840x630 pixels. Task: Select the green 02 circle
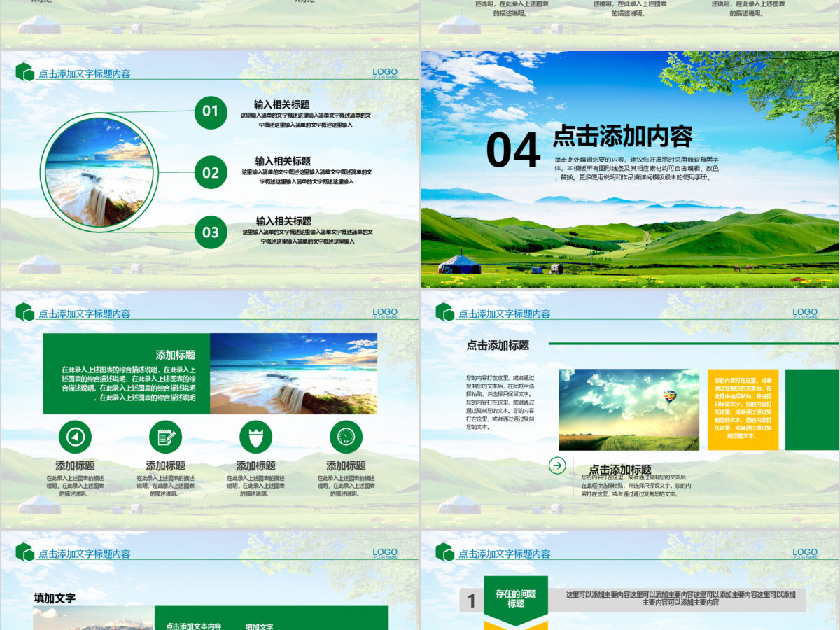pyautogui.click(x=211, y=173)
